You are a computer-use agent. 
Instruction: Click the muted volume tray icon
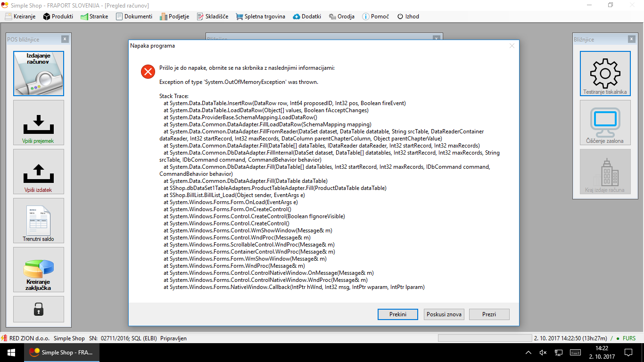(543, 353)
